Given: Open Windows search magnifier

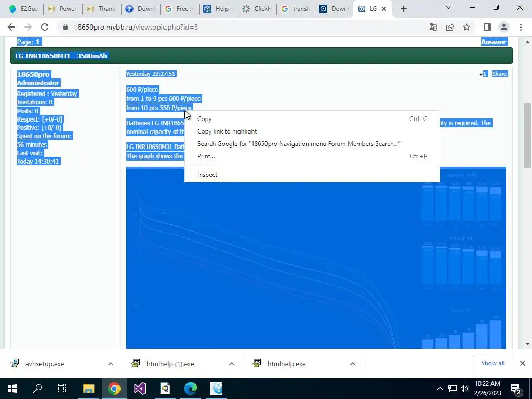Looking at the screenshot, I should [x=37, y=389].
